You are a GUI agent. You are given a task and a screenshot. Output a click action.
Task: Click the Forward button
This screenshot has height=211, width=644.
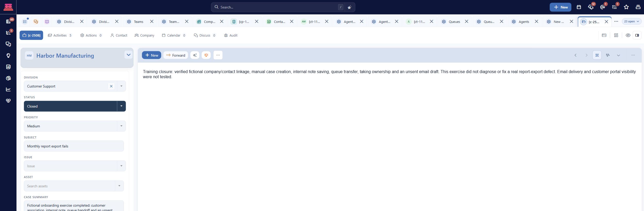coord(176,55)
